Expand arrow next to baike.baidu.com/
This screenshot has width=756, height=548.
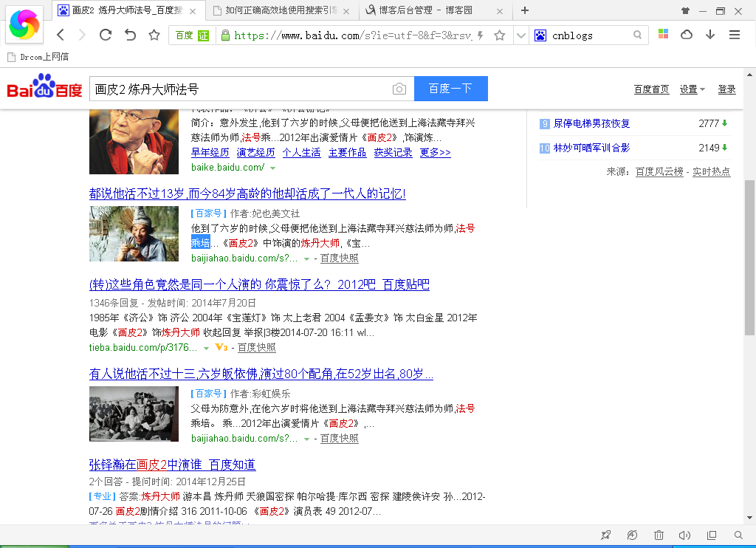(273, 168)
